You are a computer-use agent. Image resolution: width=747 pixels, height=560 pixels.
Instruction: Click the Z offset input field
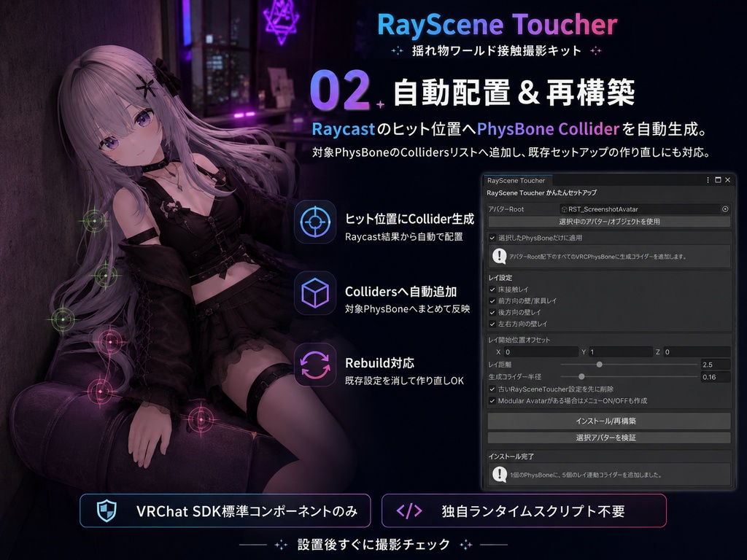(x=697, y=352)
